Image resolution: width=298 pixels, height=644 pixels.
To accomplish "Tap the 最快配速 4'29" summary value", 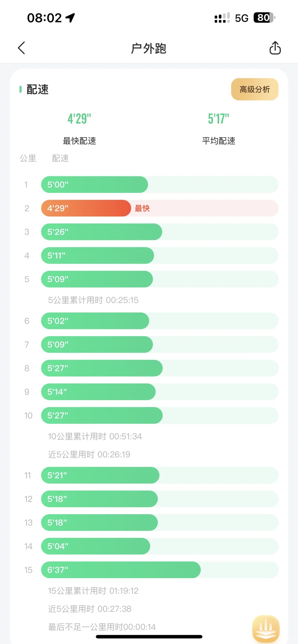I will click(x=79, y=119).
